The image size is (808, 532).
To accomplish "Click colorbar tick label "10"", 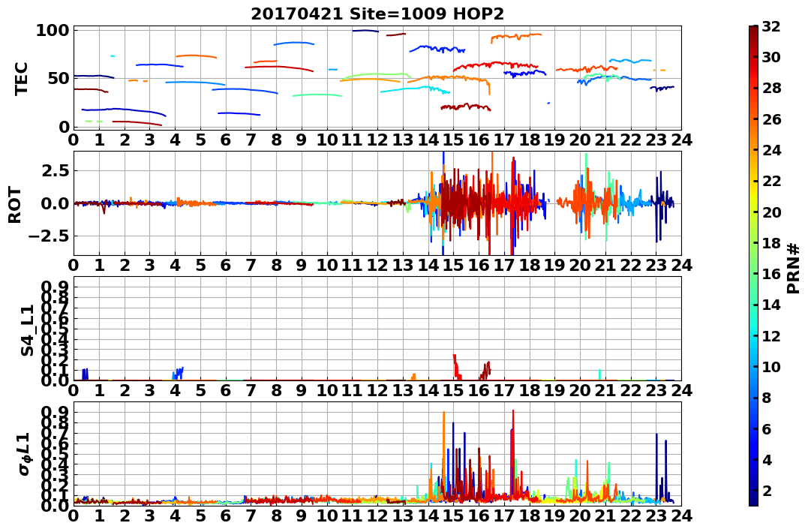I will tap(771, 366).
